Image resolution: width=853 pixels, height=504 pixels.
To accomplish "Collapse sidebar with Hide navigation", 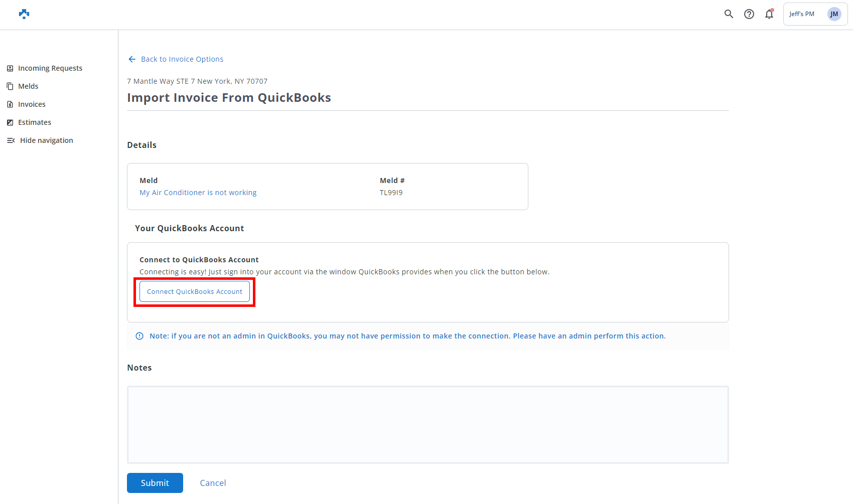I will pyautogui.click(x=46, y=140).
